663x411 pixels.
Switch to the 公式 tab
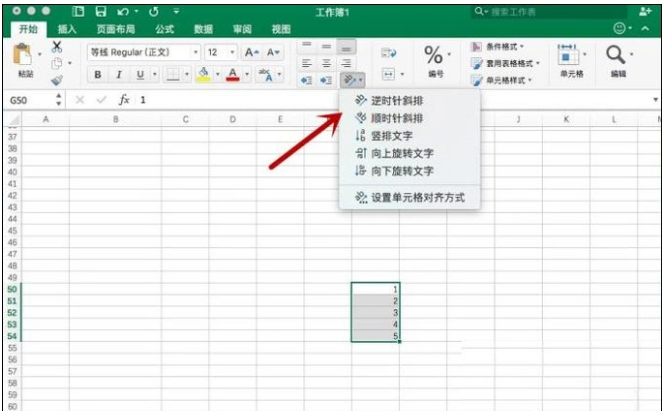(x=164, y=29)
